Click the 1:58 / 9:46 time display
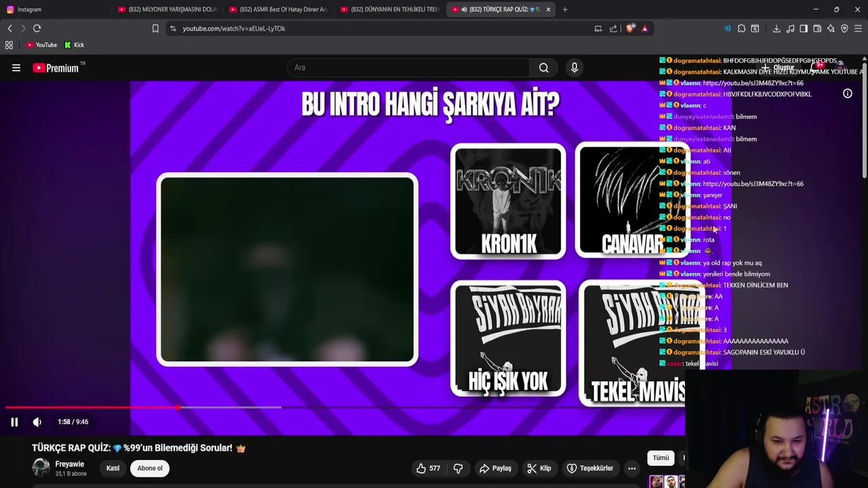 point(73,422)
